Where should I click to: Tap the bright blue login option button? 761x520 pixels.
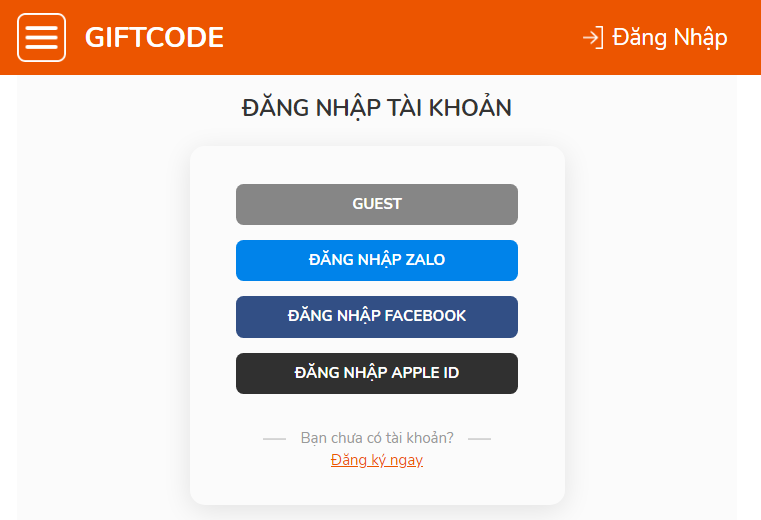(x=377, y=260)
